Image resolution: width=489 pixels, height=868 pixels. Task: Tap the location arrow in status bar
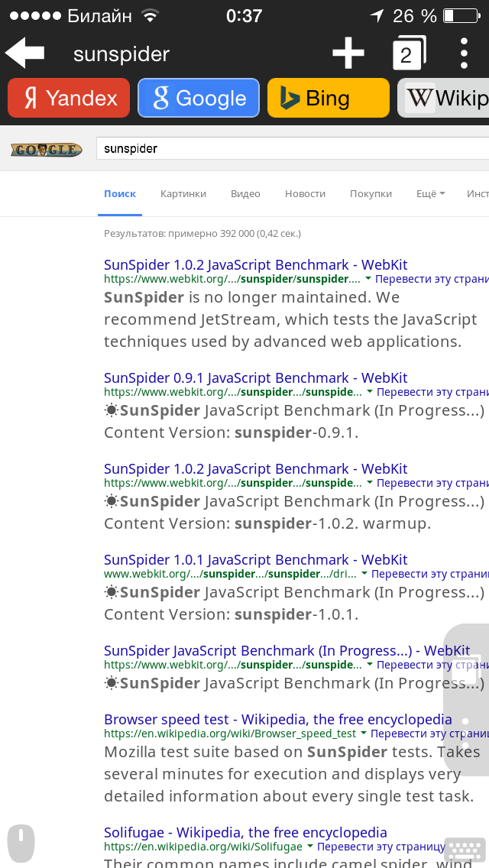pyautogui.click(x=377, y=16)
